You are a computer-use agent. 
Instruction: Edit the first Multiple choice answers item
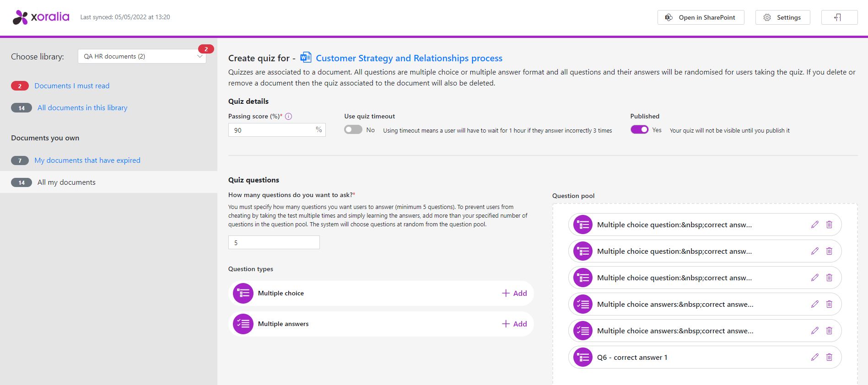pyautogui.click(x=815, y=304)
